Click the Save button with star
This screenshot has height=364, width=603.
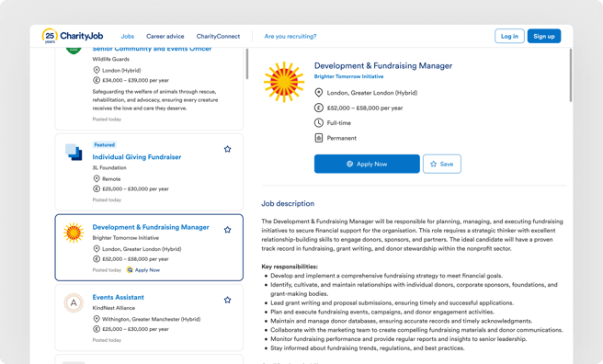tap(442, 164)
